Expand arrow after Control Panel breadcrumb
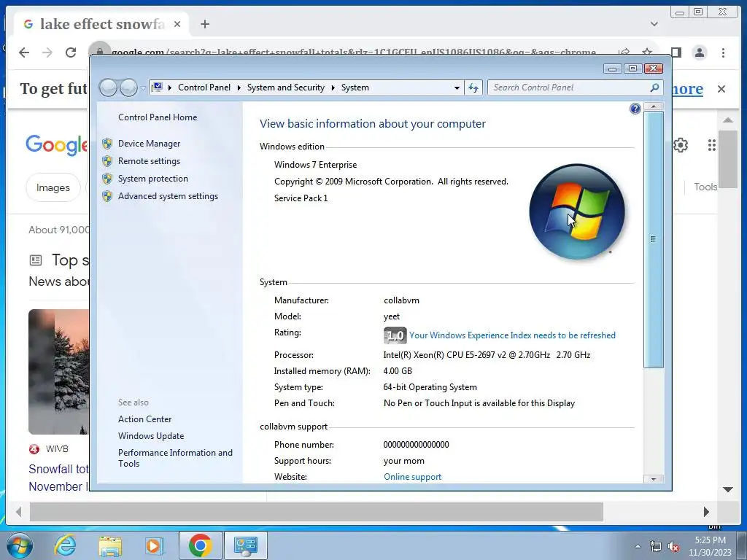747x560 pixels. pyautogui.click(x=239, y=87)
